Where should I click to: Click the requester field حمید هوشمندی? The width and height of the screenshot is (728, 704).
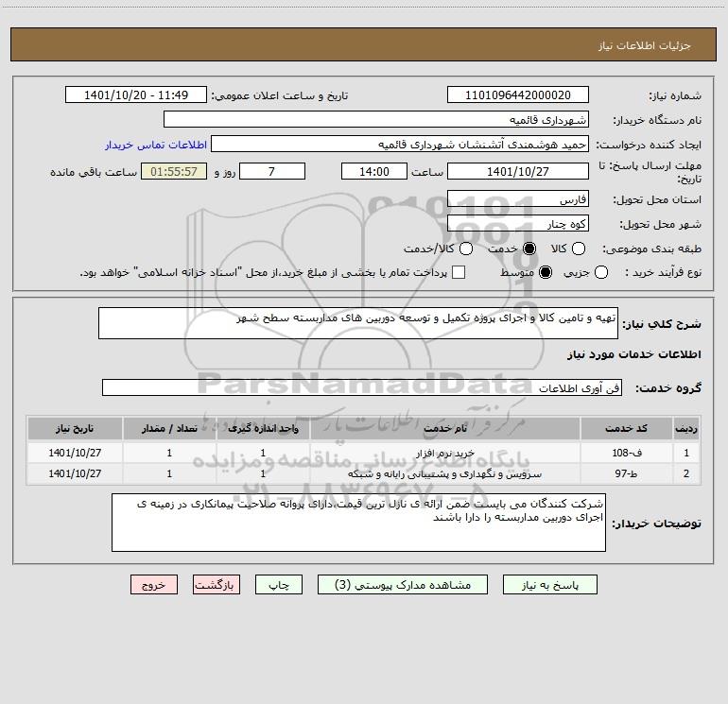(x=400, y=145)
